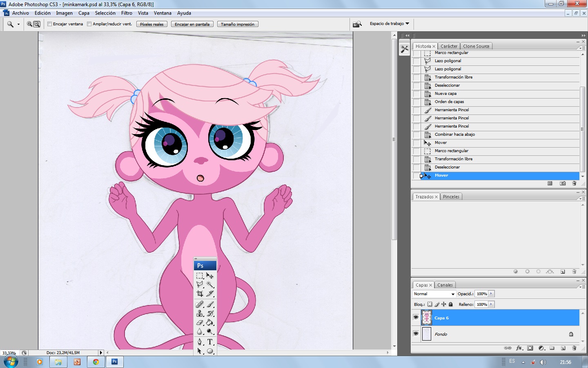
Task: Select the Crop tool in toolbox
Action: [200, 294]
